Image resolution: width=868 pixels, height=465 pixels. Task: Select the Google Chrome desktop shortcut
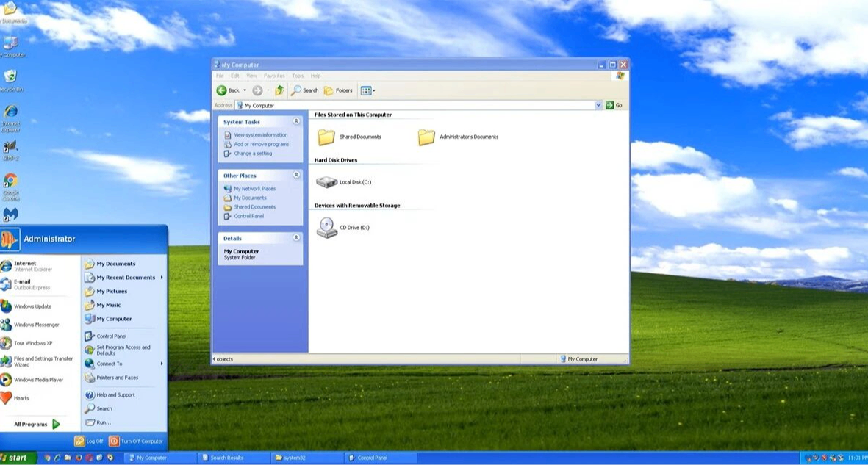10,187
